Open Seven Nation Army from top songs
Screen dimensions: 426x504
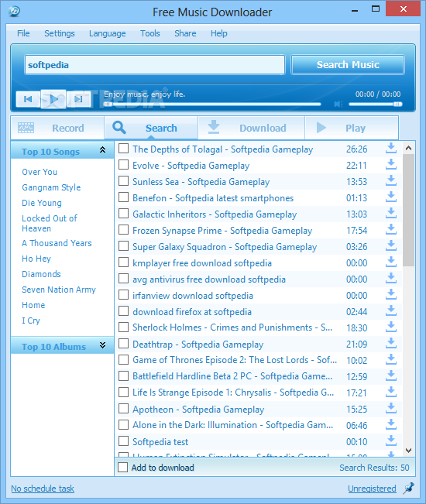click(59, 290)
